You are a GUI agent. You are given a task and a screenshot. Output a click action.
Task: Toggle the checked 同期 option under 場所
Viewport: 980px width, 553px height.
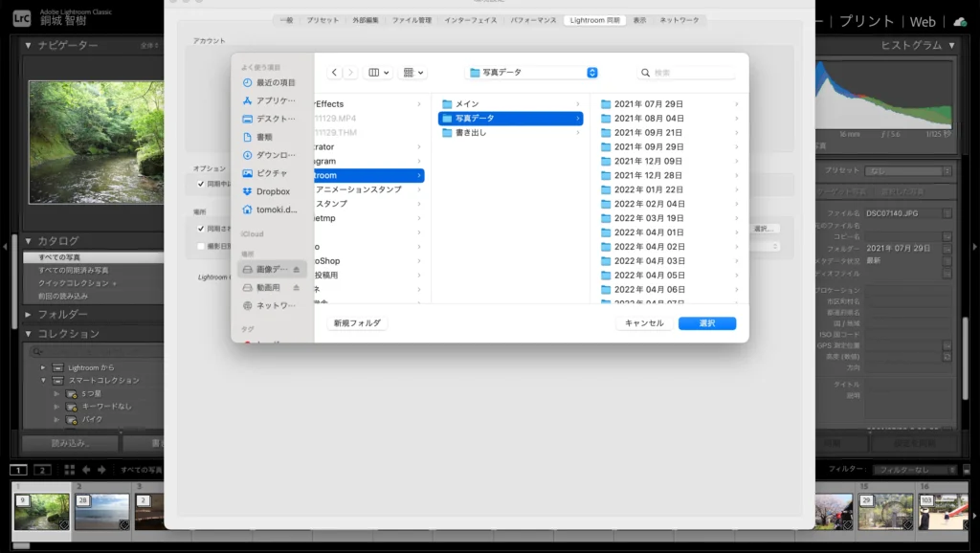pos(200,228)
